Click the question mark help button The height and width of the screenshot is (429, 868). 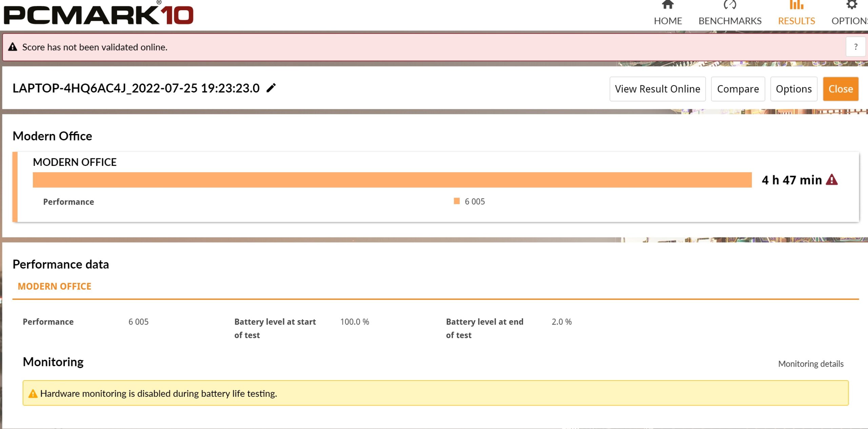pos(855,47)
